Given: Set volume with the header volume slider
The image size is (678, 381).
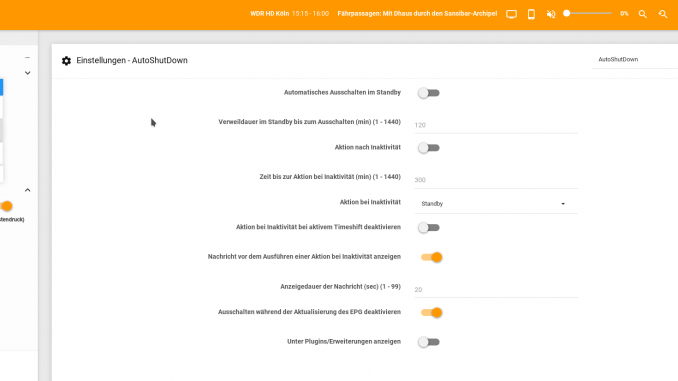Looking at the screenshot, I should [x=588, y=13].
